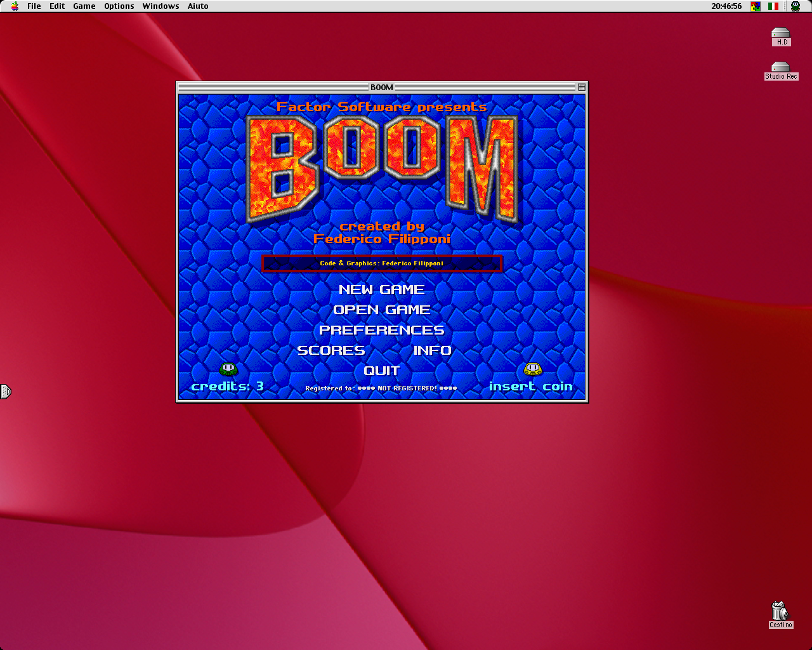Click the credits: 3 counter

click(x=227, y=386)
